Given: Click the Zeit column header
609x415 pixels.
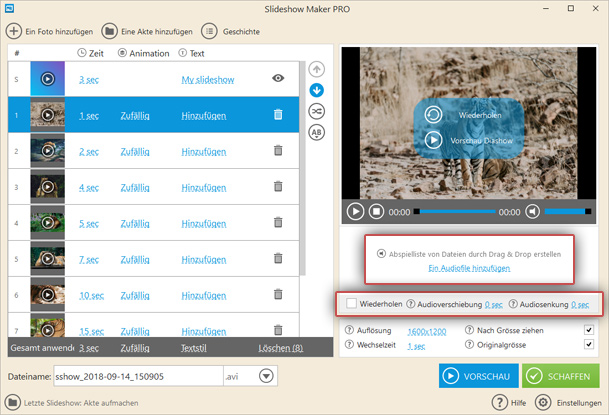Looking at the screenshot, I should click(90, 53).
